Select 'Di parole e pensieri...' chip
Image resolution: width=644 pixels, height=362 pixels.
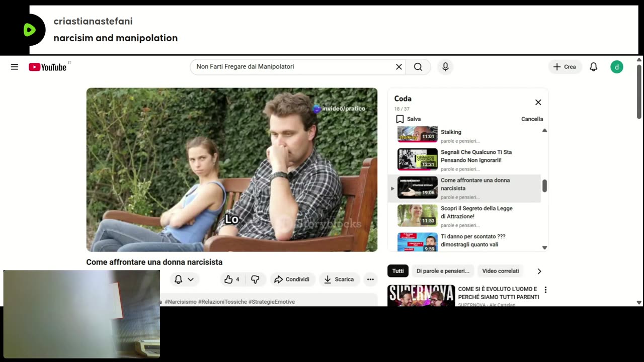[x=443, y=271]
